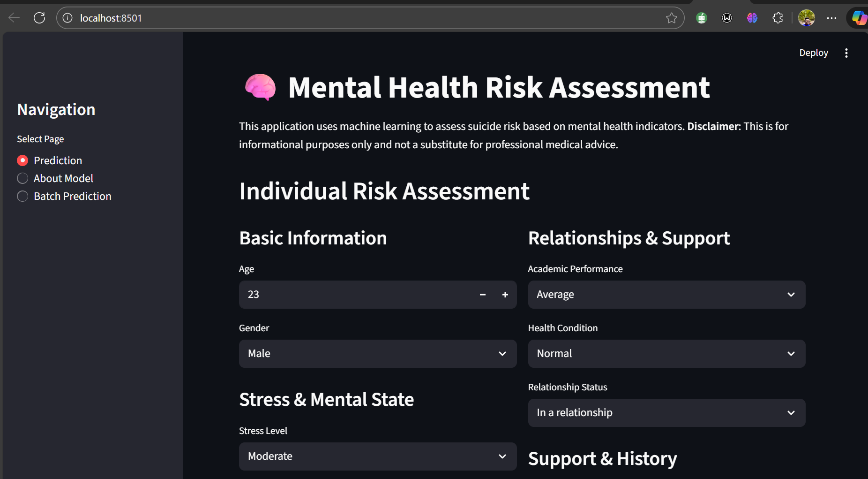868x479 pixels.
Task: Switch to Batch Prediction page
Action: (22, 196)
